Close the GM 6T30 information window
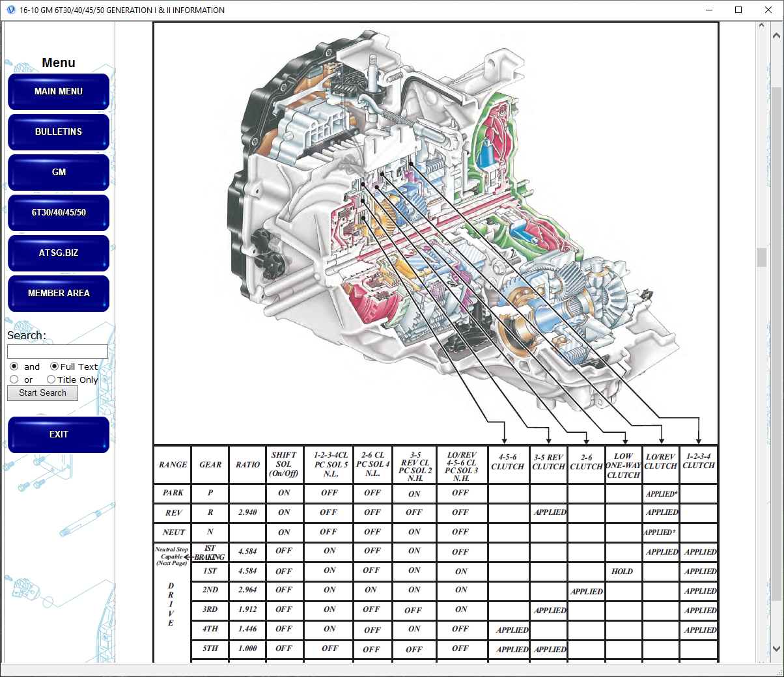The width and height of the screenshot is (784, 677). pos(768,10)
